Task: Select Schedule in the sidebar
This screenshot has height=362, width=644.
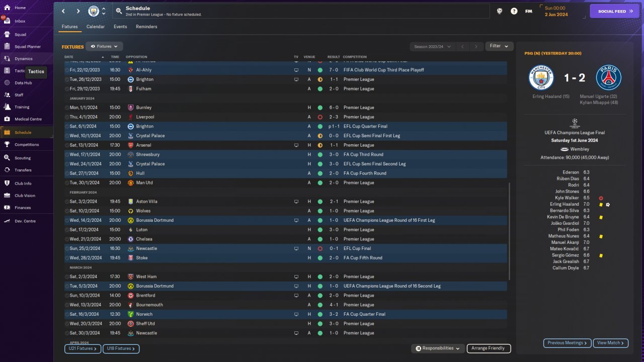Action: coord(26,133)
